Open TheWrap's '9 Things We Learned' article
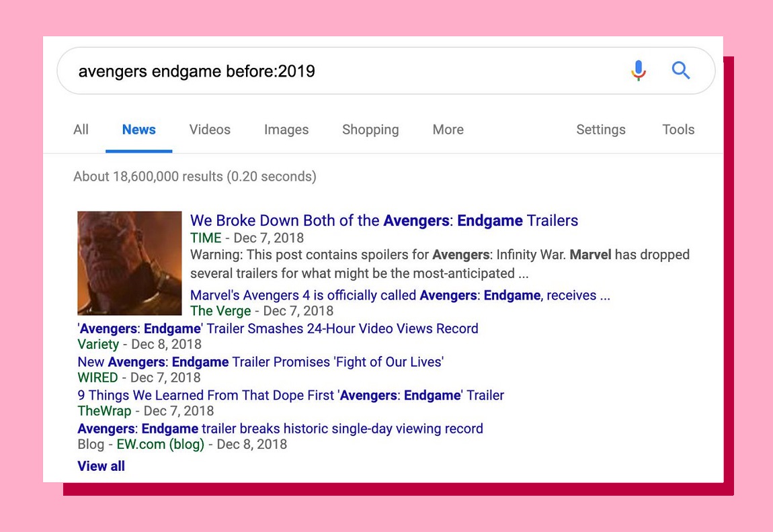 click(290, 395)
